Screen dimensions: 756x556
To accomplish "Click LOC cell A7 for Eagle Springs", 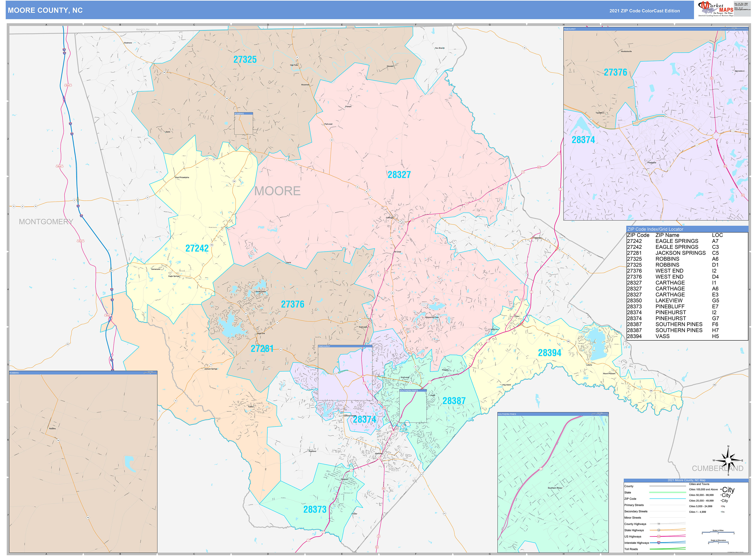I will pyautogui.click(x=715, y=241).
